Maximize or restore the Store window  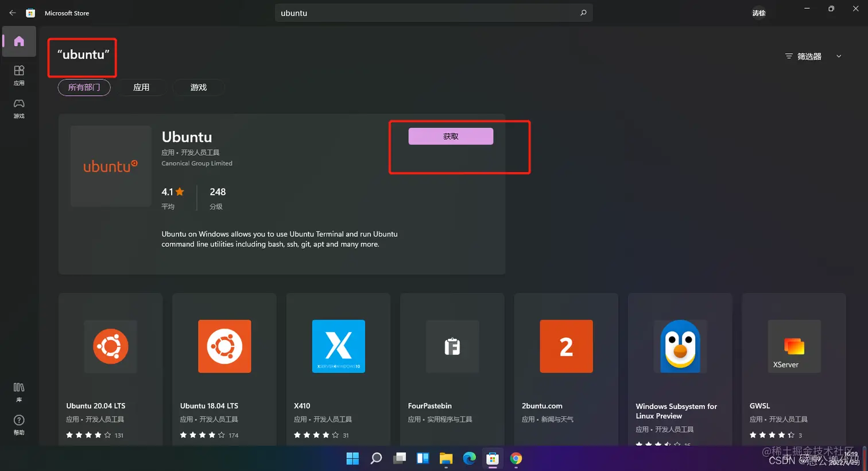click(831, 9)
